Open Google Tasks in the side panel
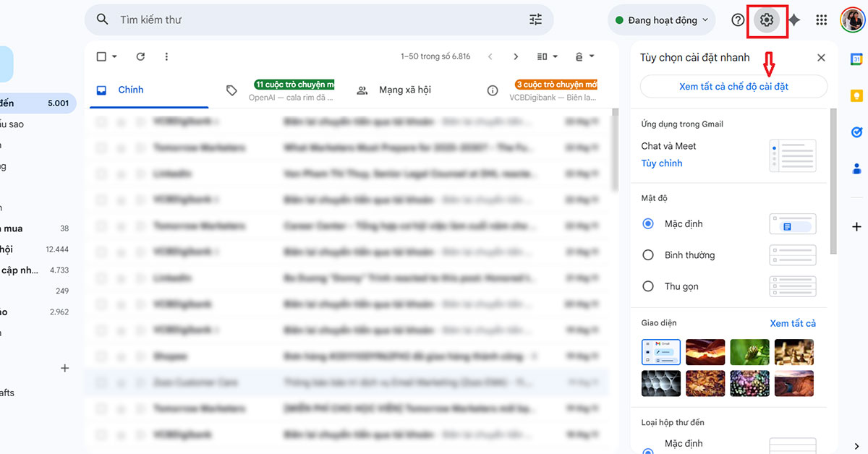Screen dimensions: 868x454 [856, 132]
